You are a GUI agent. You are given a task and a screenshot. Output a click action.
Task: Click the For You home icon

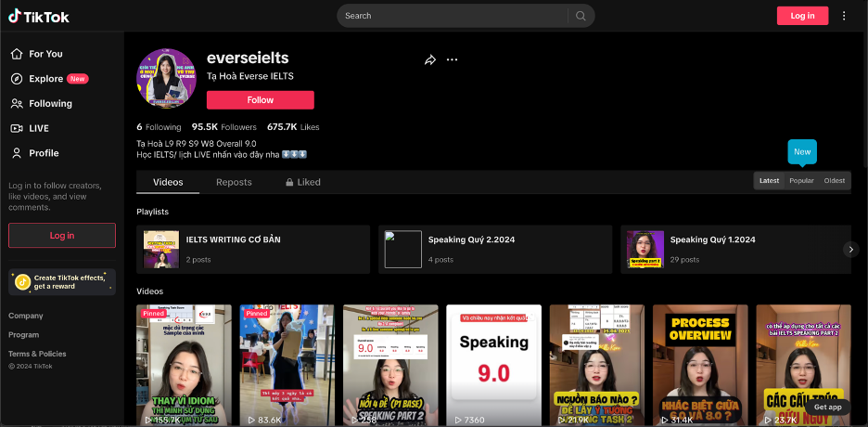(x=18, y=54)
